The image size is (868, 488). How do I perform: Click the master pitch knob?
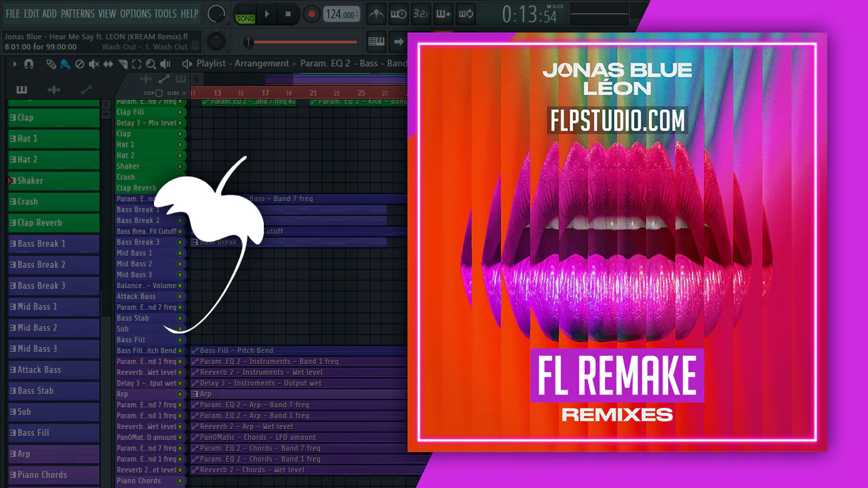tap(216, 40)
